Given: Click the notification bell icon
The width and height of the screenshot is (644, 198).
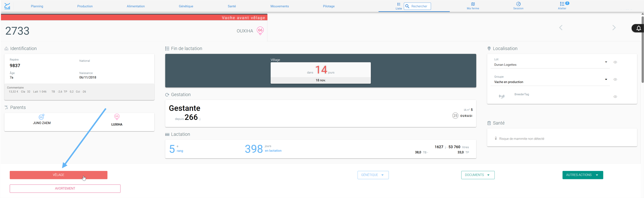Looking at the screenshot, I should tap(639, 28).
